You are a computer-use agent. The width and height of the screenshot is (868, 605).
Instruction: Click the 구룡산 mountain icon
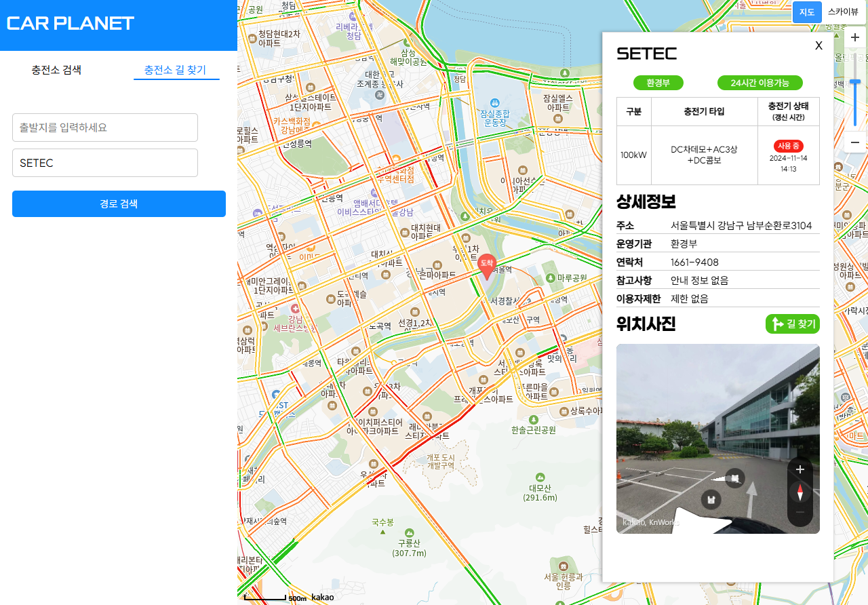tap(409, 533)
